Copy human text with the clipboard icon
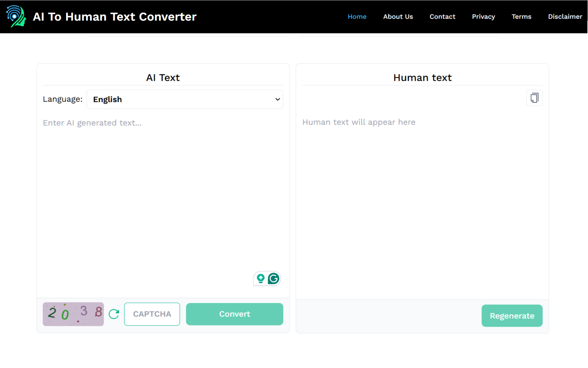This screenshot has height=368, width=588. point(534,98)
